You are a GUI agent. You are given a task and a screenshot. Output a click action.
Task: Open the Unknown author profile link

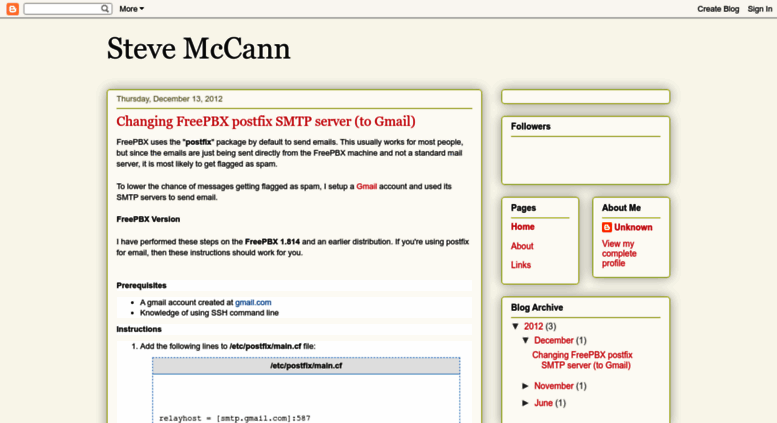[633, 227]
